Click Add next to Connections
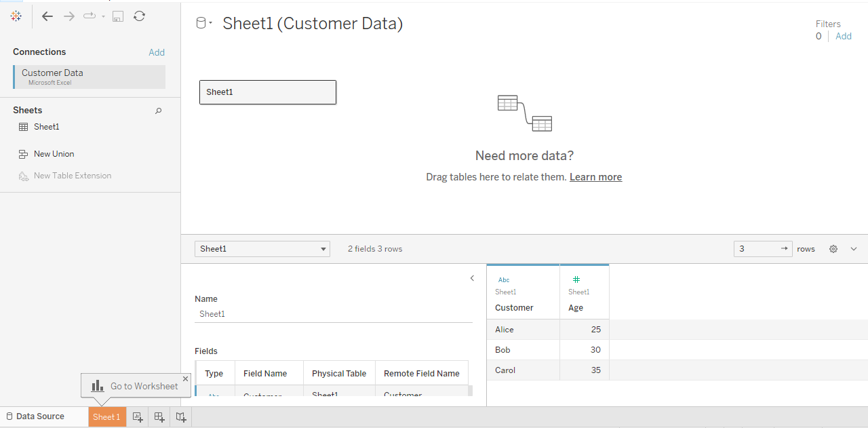The image size is (868, 428). click(157, 52)
